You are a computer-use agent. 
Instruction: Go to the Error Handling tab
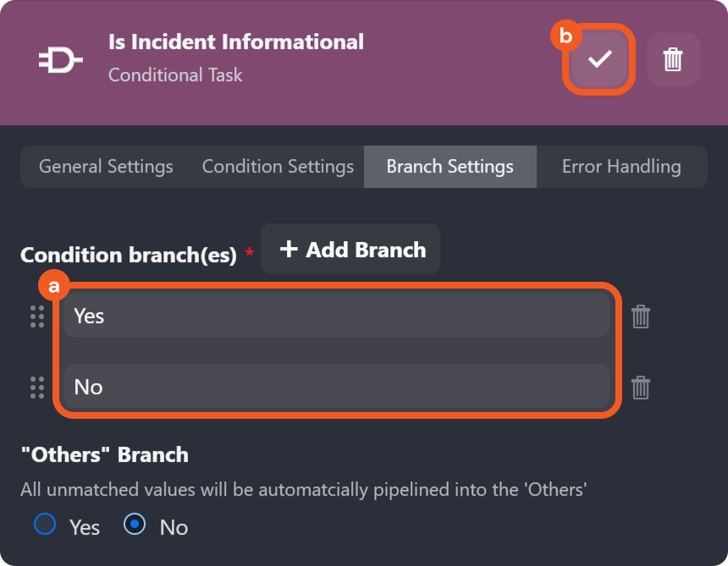(x=621, y=167)
